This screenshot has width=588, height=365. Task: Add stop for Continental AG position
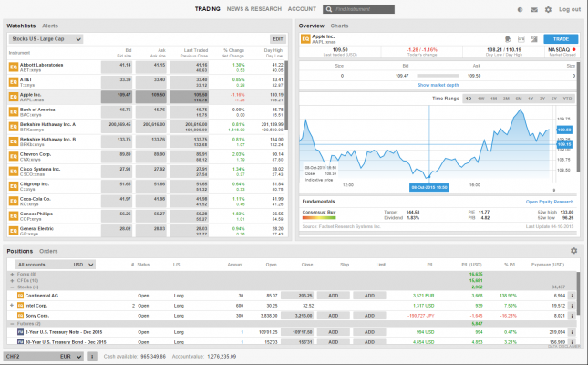pyautogui.click(x=334, y=296)
